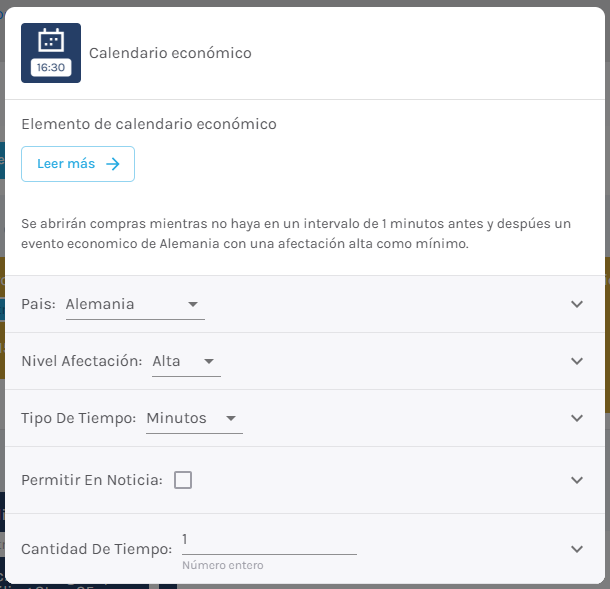Expand the Tipo De Tiempo row chevron
Image resolution: width=610 pixels, height=589 pixels.
pos(577,418)
